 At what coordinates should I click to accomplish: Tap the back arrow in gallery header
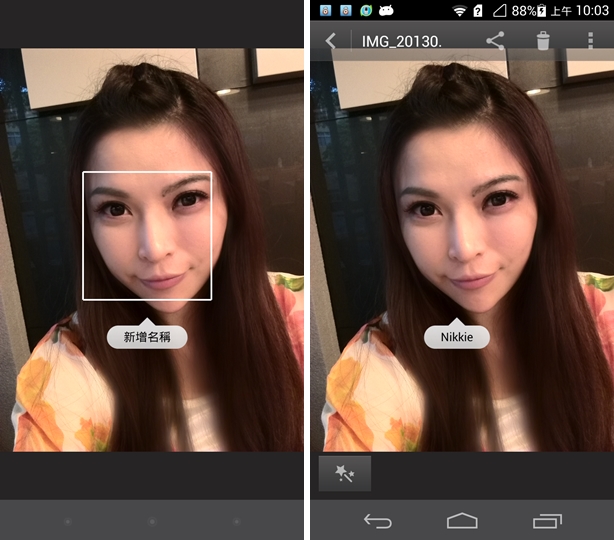(x=331, y=41)
